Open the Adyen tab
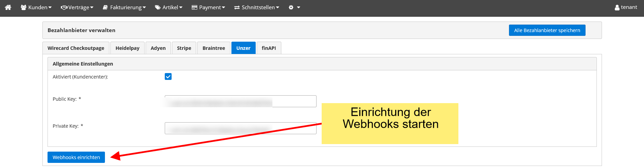 [158, 48]
